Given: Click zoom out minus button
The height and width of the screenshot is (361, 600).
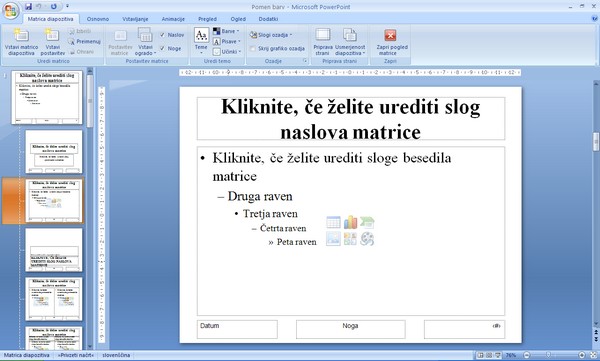Looking at the screenshot, I should click(527, 355).
